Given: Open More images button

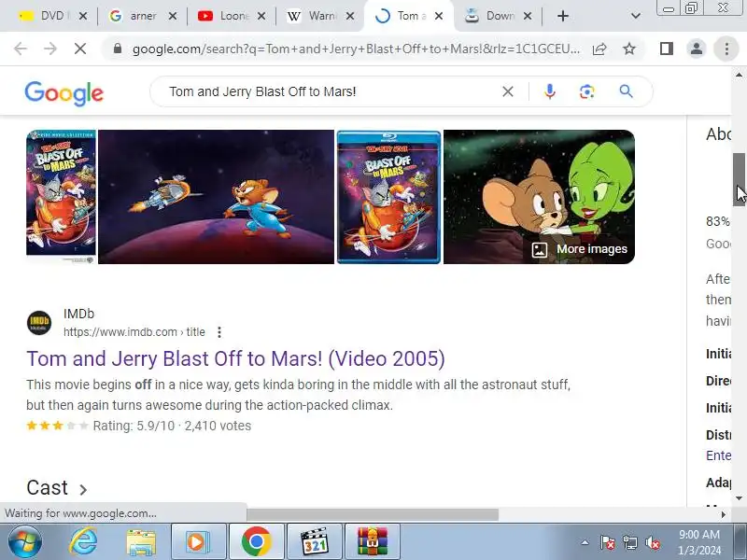Looking at the screenshot, I should click(580, 249).
